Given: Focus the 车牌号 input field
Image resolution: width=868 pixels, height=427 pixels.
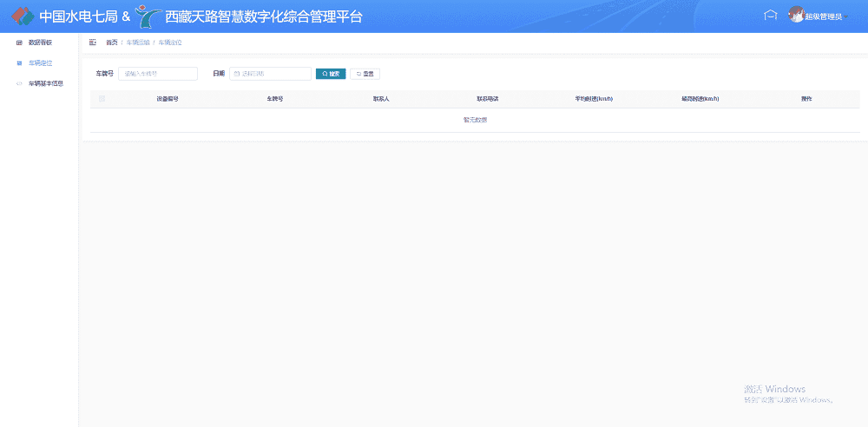Looking at the screenshot, I should click(x=157, y=74).
